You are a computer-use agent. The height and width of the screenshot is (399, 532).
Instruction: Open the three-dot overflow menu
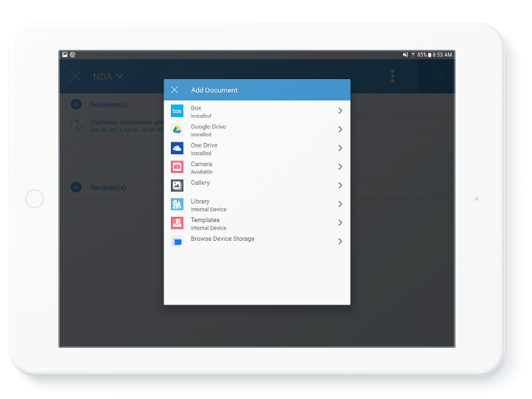point(392,76)
